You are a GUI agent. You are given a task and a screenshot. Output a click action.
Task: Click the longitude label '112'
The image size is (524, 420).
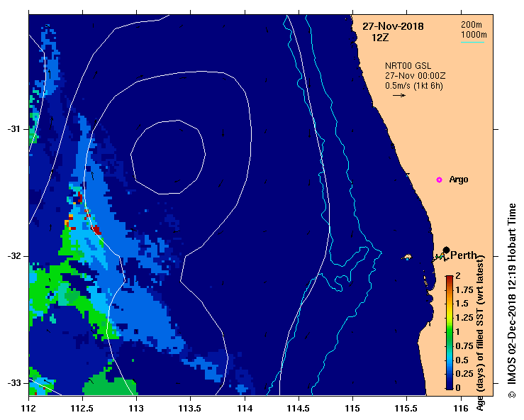[x=29, y=409]
